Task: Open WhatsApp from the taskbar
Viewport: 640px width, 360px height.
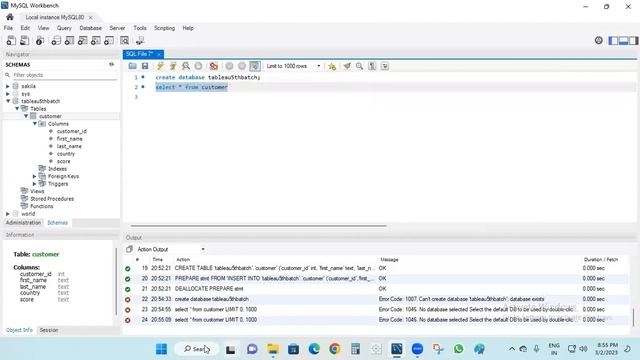Action: click(458, 349)
